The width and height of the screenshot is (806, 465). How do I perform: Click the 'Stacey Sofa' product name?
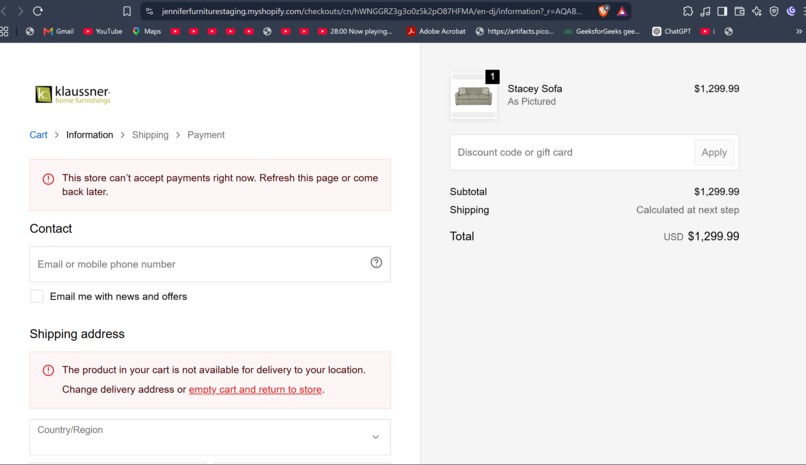pyautogui.click(x=535, y=88)
